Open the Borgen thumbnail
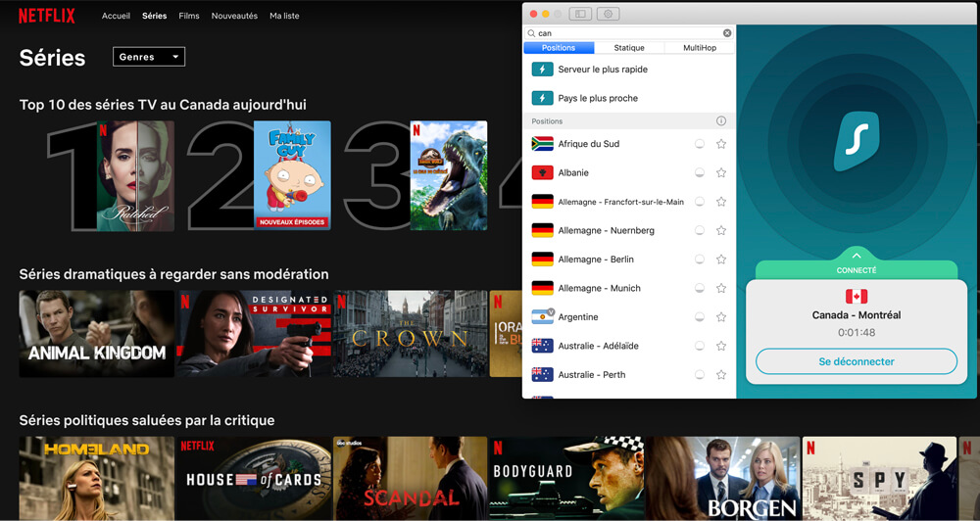 tap(723, 479)
